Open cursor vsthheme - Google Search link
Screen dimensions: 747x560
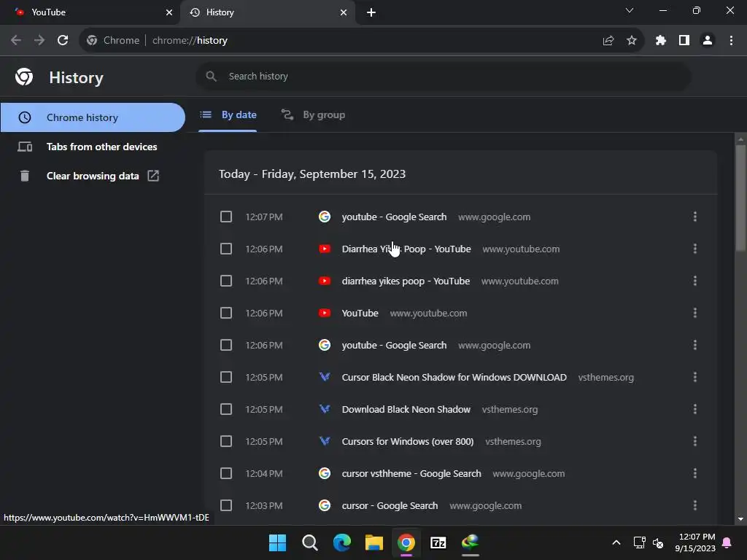411,473
